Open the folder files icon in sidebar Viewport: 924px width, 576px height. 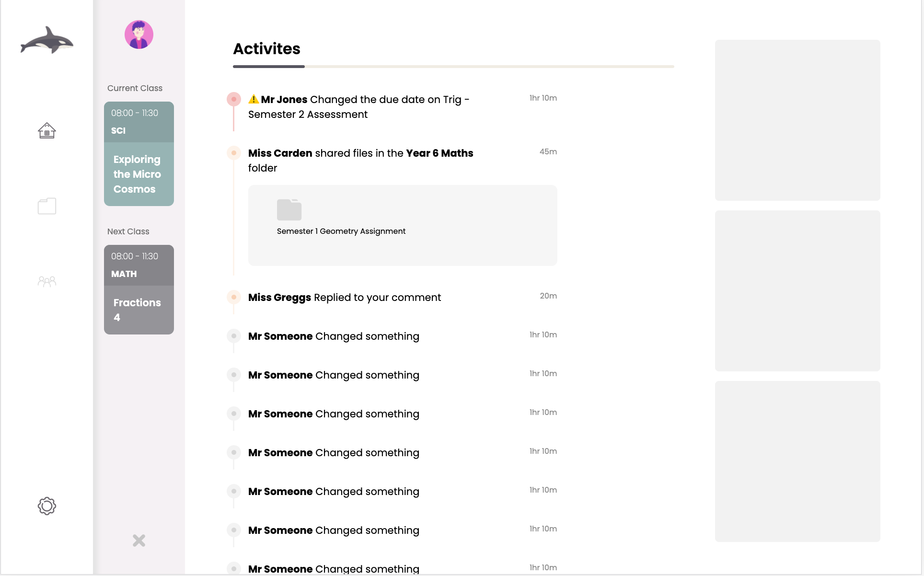tap(47, 206)
